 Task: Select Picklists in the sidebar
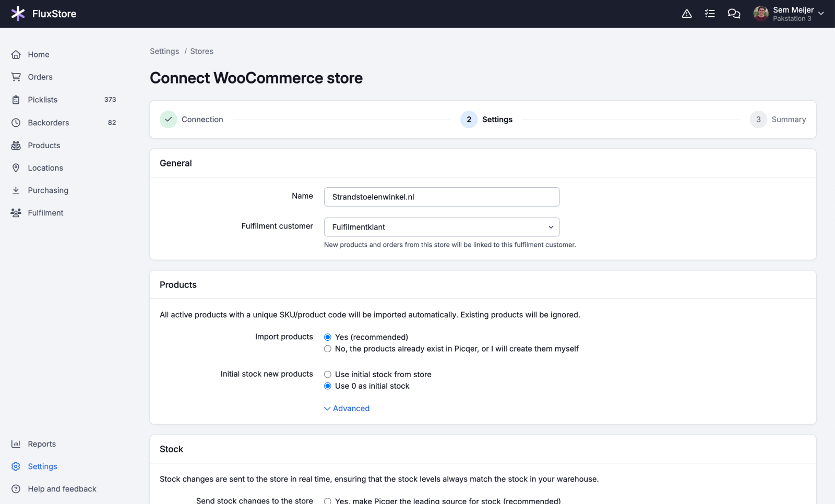43,100
